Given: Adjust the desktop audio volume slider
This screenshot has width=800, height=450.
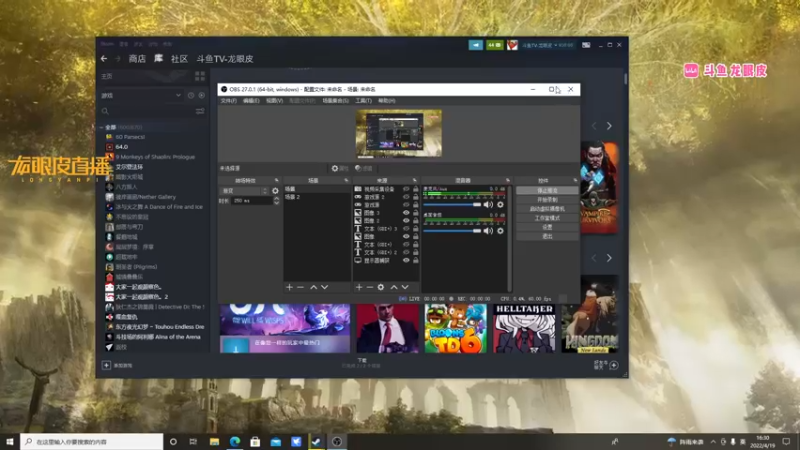Looking at the screenshot, I should coord(452,231).
